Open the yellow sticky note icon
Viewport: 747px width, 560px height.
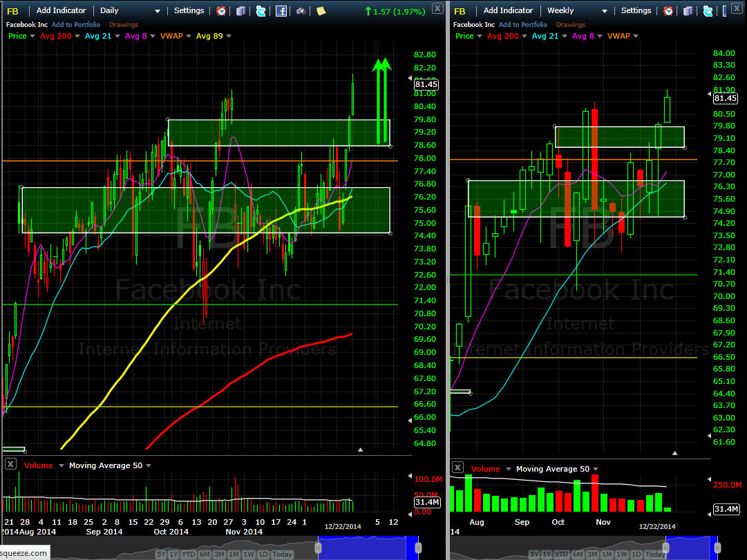321,11
